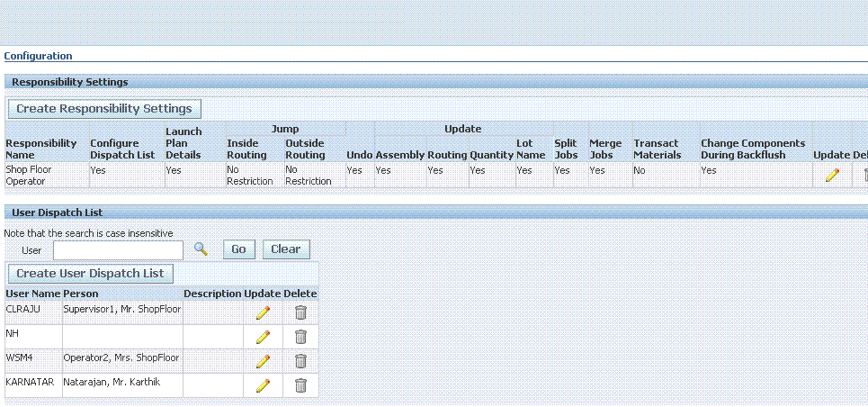Delete the NH dispatch list entry

pyautogui.click(x=300, y=337)
